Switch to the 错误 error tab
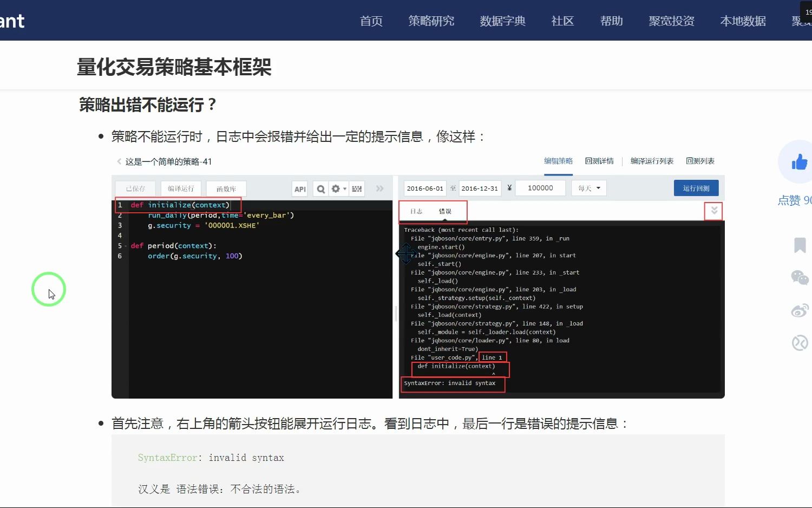812x508 pixels. 445,211
